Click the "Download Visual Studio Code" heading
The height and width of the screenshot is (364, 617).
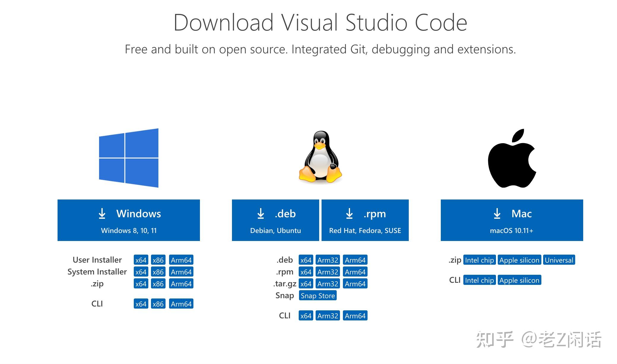tap(320, 23)
